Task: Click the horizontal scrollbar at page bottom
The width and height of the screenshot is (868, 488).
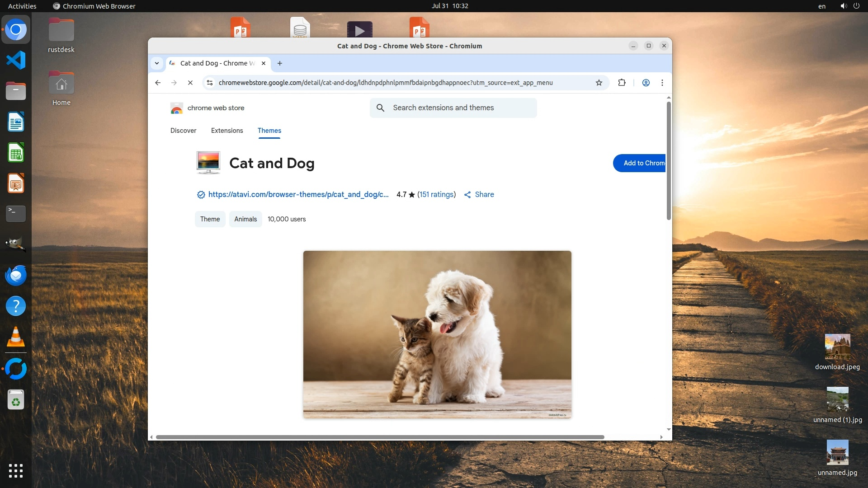Action: pyautogui.click(x=380, y=437)
